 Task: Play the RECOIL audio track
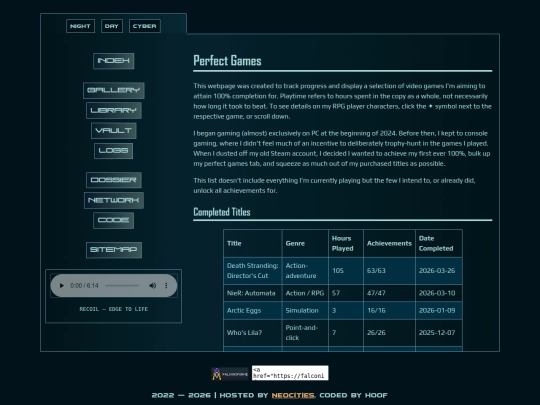[x=62, y=285]
